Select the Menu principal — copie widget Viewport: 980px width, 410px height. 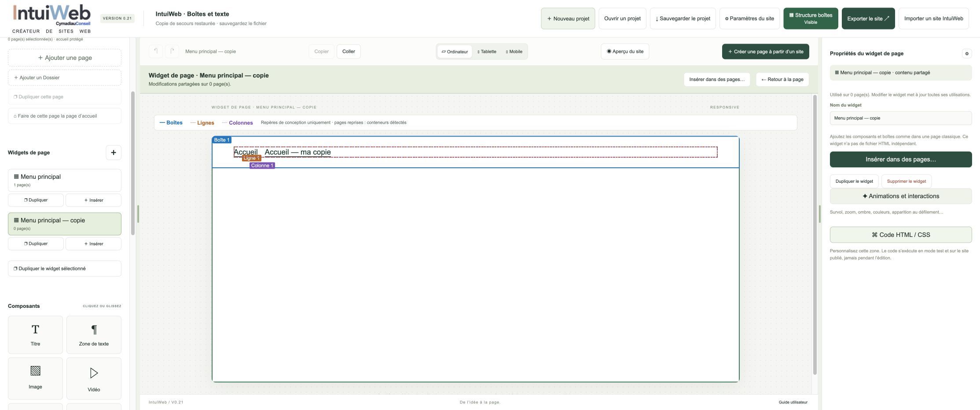65,224
